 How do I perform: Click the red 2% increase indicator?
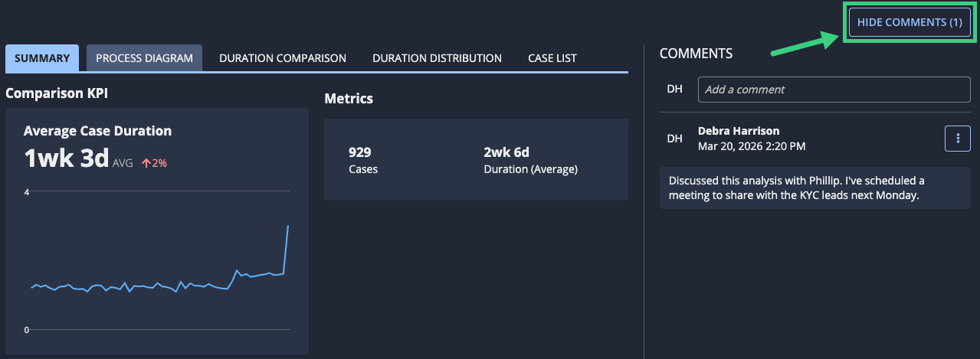153,163
